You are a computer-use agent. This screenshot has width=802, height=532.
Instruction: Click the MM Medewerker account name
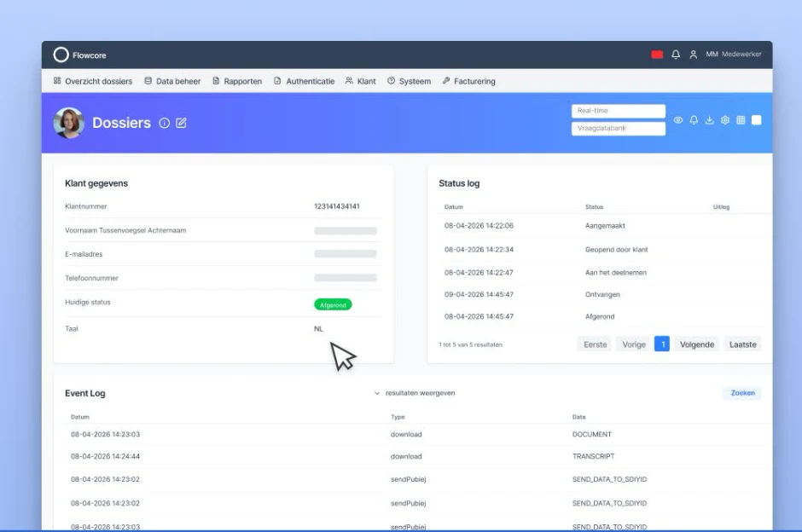click(734, 55)
